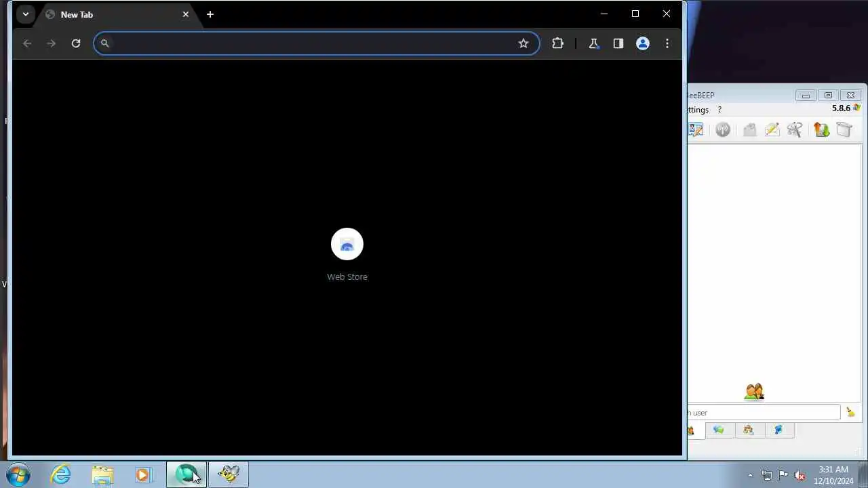Switch to the BeeBEEP blue pin tab
This screenshot has height=488, width=868.
(778, 430)
